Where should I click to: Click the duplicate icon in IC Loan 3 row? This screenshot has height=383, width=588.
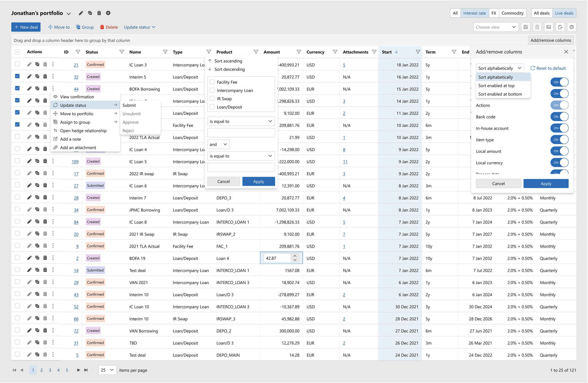[x=37, y=64]
